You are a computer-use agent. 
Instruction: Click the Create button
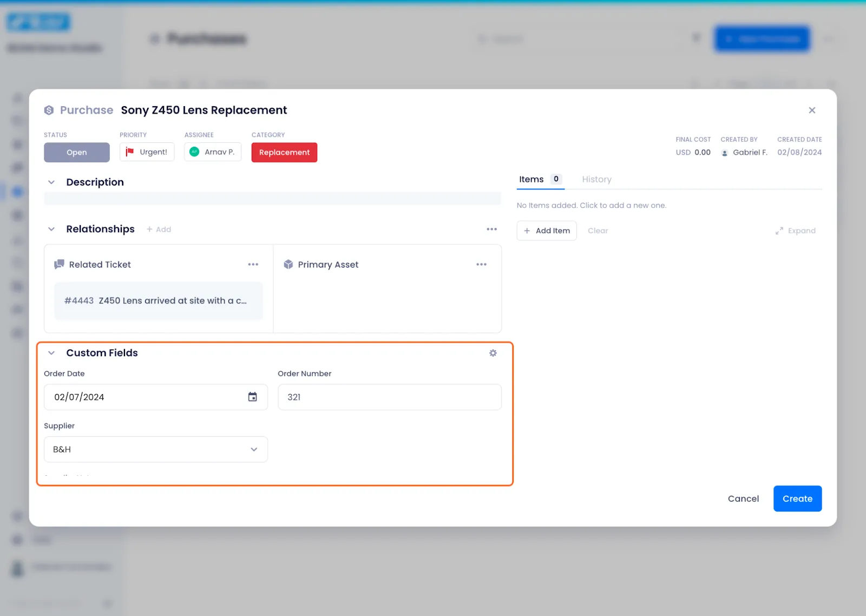point(797,499)
